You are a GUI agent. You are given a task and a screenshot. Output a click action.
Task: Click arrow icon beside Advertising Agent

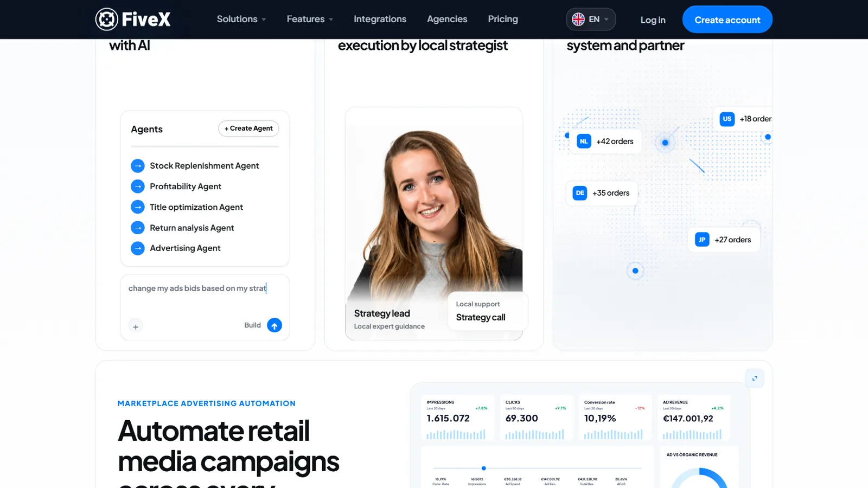point(138,248)
